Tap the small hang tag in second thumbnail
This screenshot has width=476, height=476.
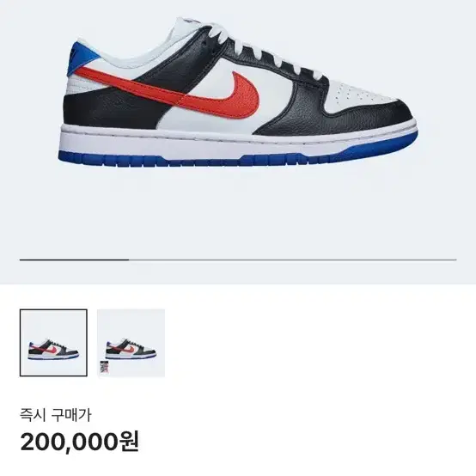[102, 369]
